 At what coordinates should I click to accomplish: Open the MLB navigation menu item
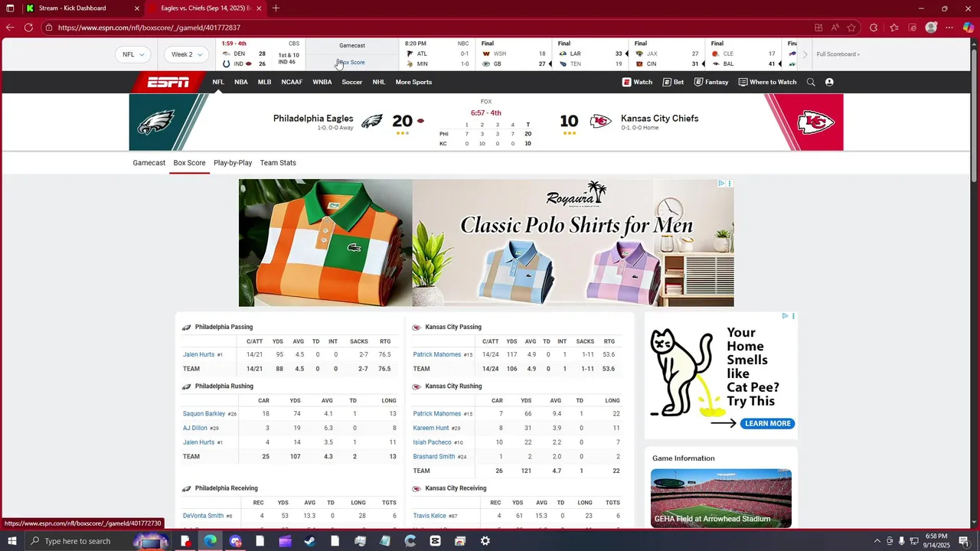264,82
